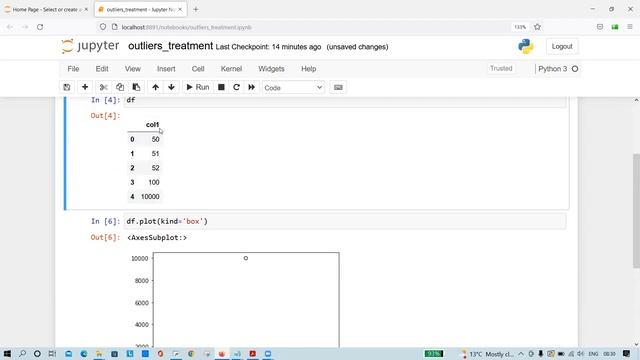Save and checkpoint the notebook
The image size is (640, 360).
coord(67,87)
